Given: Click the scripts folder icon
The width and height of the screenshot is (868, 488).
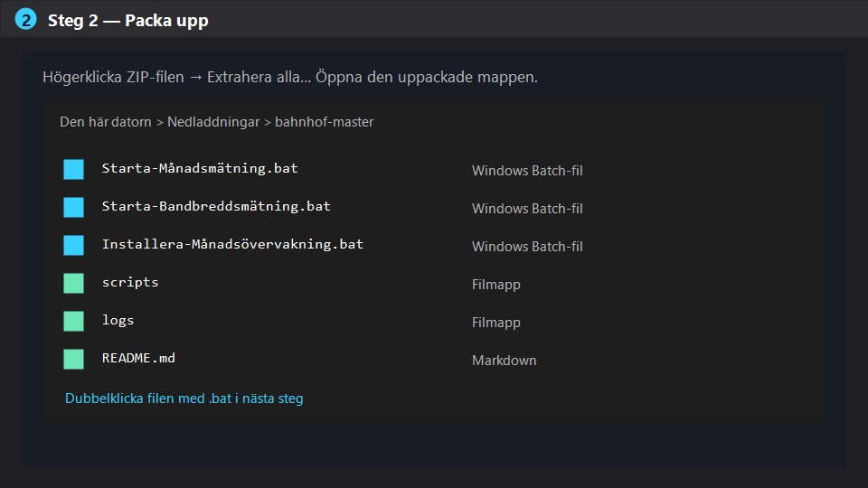Looking at the screenshot, I should pyautogui.click(x=73, y=283).
